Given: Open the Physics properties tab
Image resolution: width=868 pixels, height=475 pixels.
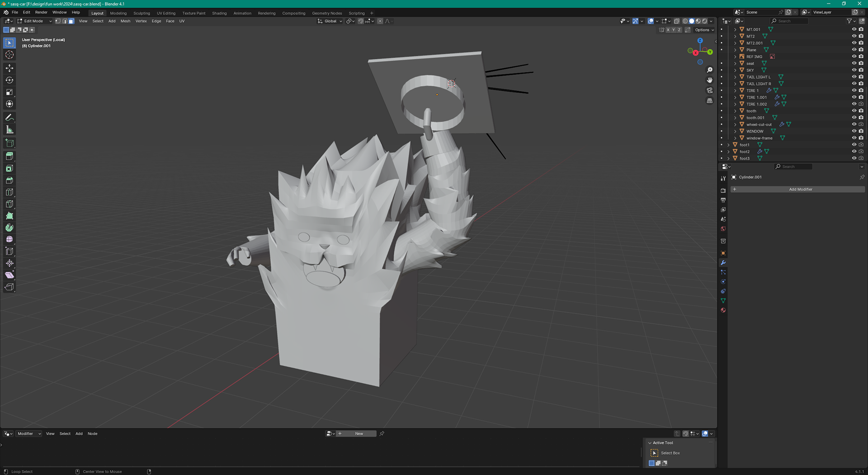Looking at the screenshot, I should pyautogui.click(x=723, y=281).
